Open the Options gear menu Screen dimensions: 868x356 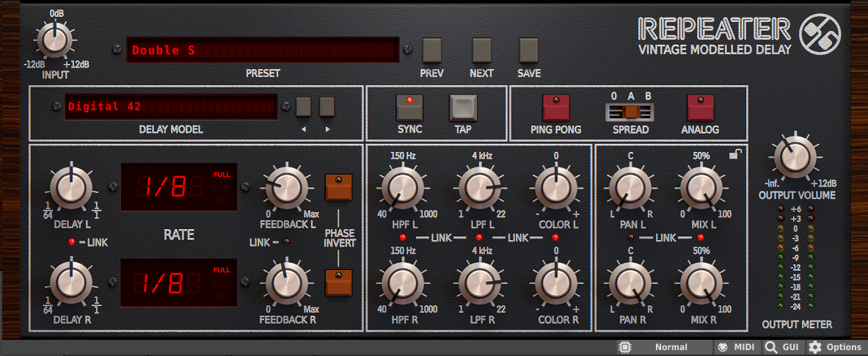(x=836, y=347)
